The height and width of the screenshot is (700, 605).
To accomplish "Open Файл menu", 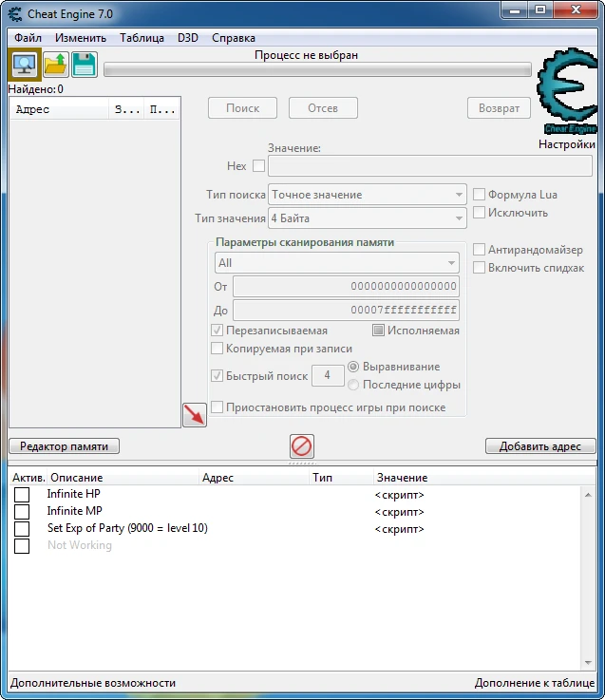I will coord(28,38).
